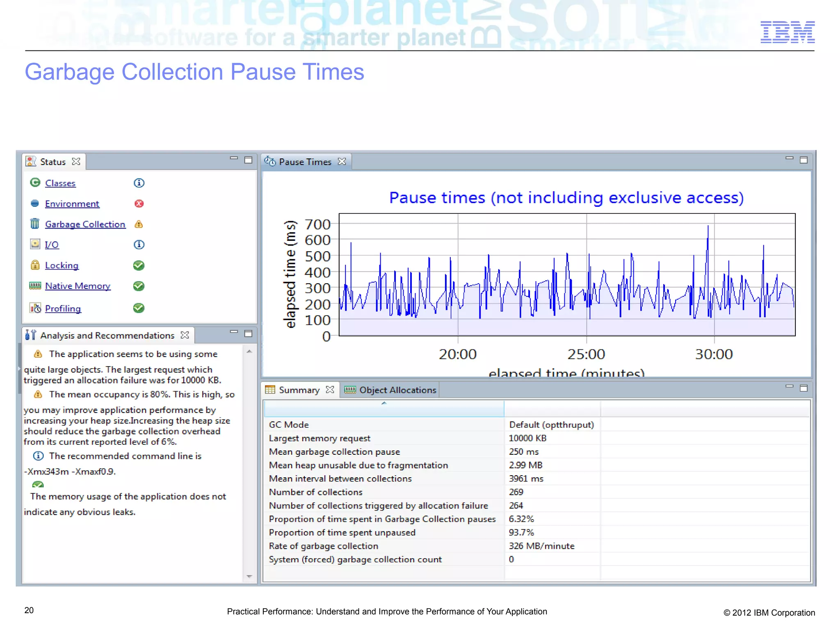Click the Garbage Collection trash can icon
Image resolution: width=840 pixels, height=630 pixels.
pyautogui.click(x=35, y=224)
